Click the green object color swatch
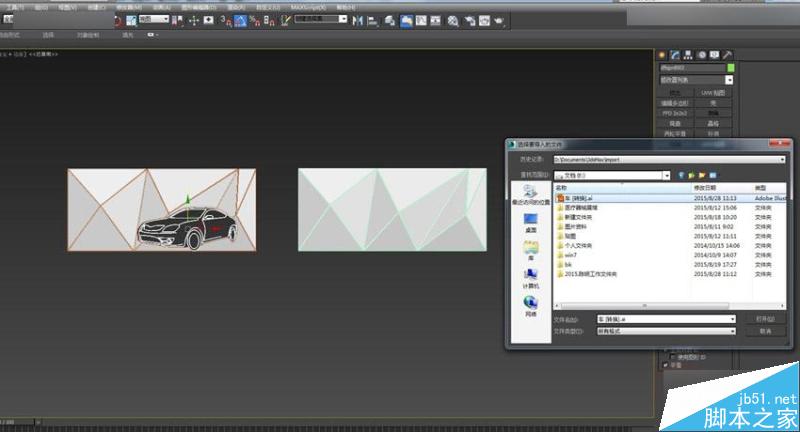This screenshot has height=432, width=800. pos(730,68)
